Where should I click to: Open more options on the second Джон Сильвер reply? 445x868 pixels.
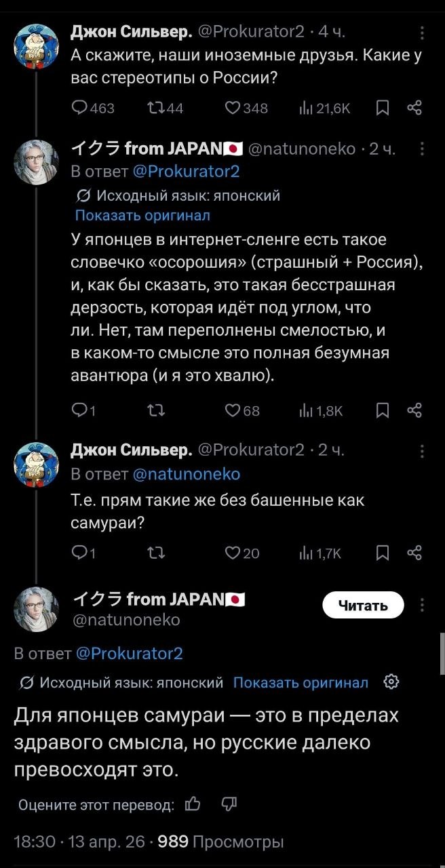coord(422,451)
